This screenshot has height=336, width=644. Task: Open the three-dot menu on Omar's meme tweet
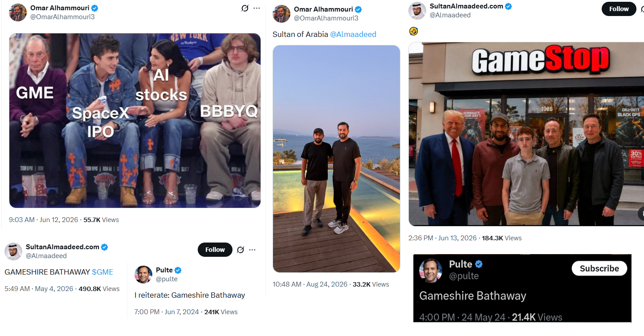(x=257, y=8)
